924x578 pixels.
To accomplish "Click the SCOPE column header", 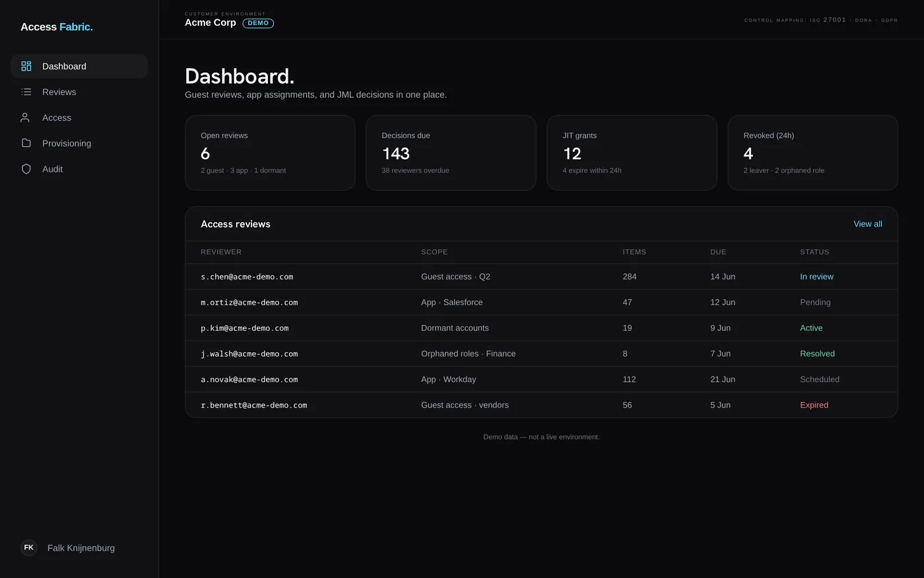I will tap(434, 252).
